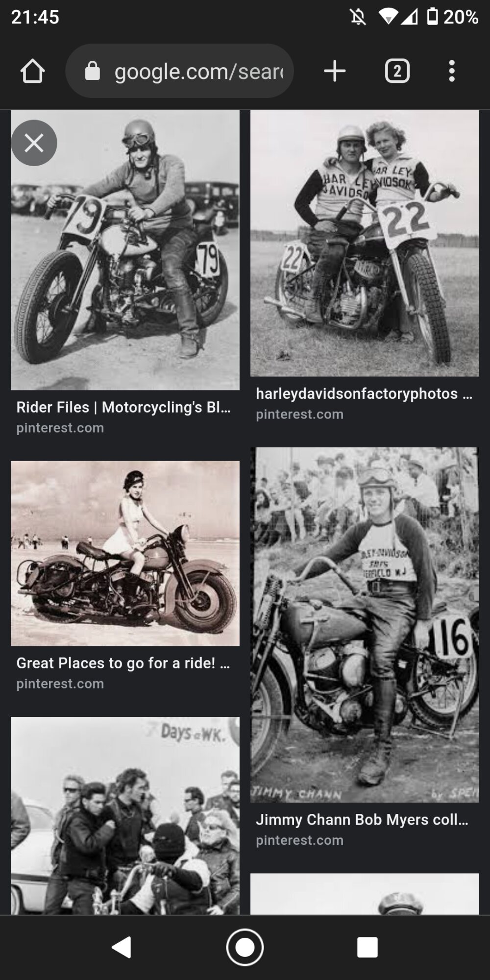Open Chrome three-dot overflow menu

pos(452,71)
